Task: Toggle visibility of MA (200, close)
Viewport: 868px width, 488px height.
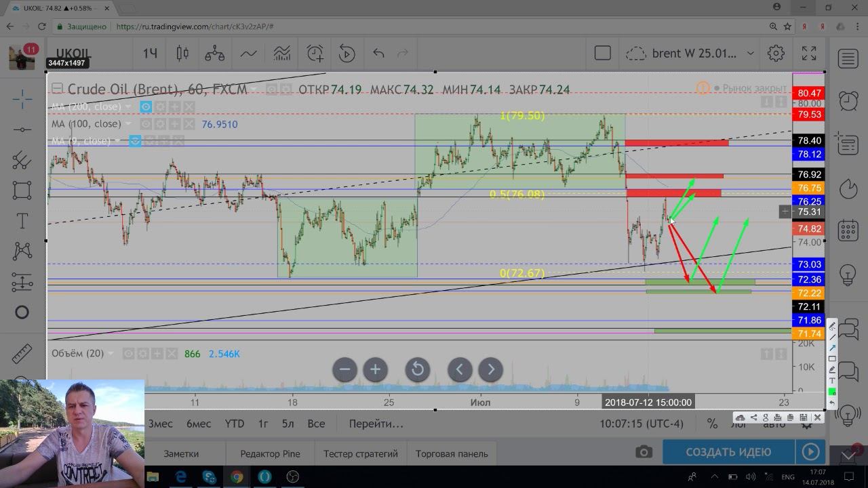Action: point(146,106)
